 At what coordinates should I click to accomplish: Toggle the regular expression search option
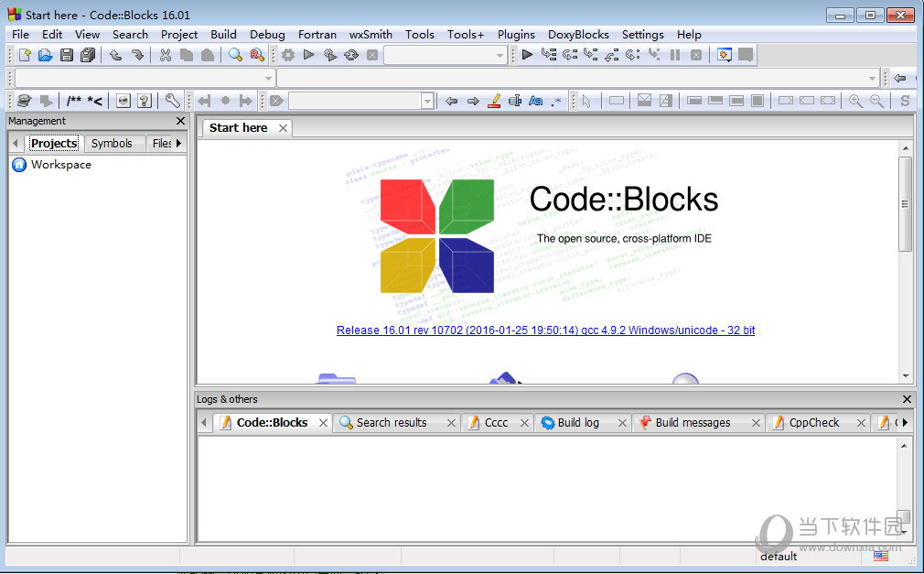[x=555, y=101]
